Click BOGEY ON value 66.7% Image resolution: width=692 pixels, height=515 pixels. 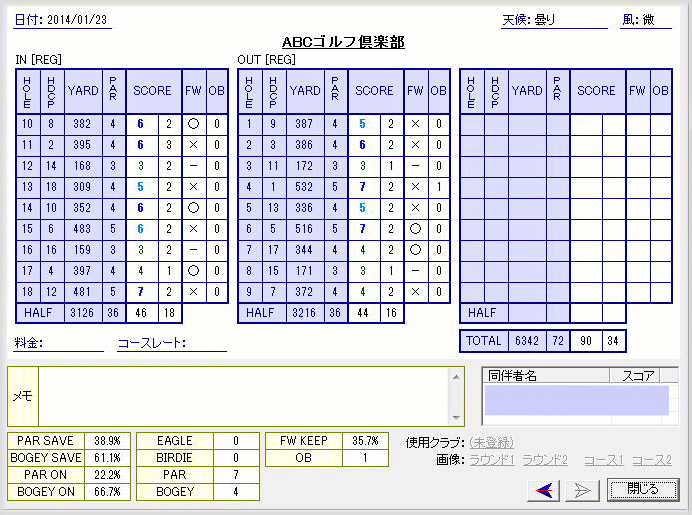[x=107, y=492]
